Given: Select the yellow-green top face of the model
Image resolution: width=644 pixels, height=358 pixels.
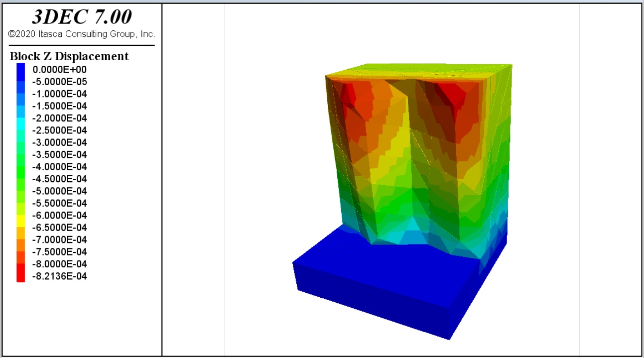Looking at the screenshot, I should coord(423,72).
